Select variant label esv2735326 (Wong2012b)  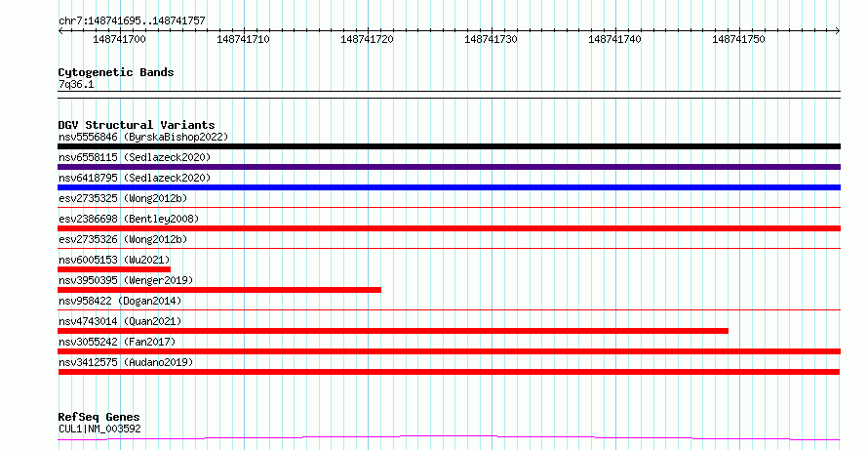(x=123, y=239)
